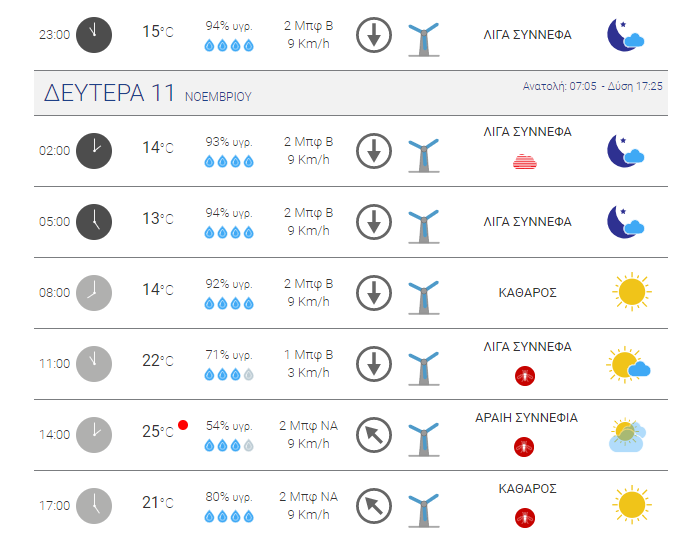The image size is (682, 541).
Task: Click the north wind direction arrow at 08:00
Action: (374, 293)
